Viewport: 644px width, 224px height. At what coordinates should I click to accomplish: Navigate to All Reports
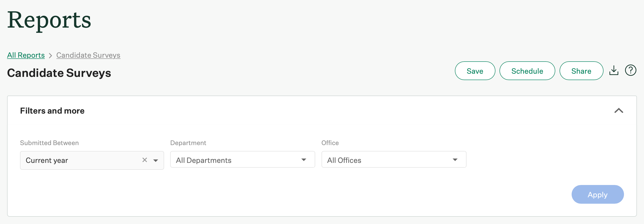(x=25, y=55)
